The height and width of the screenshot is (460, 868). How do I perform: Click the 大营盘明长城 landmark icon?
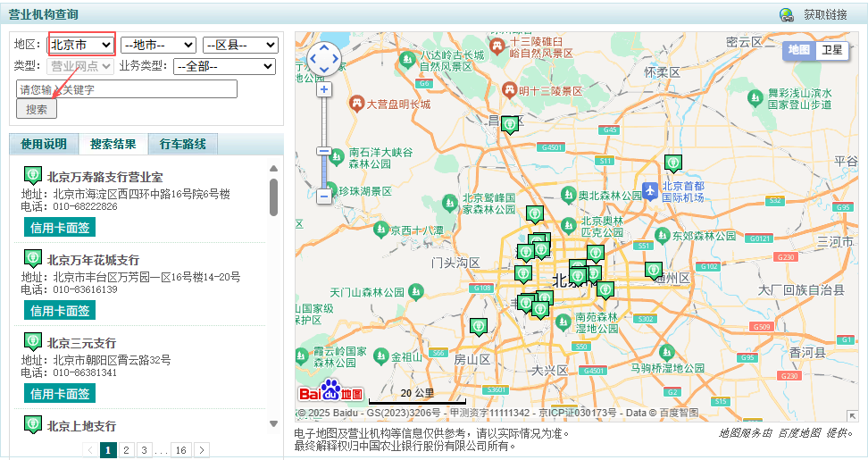357,103
